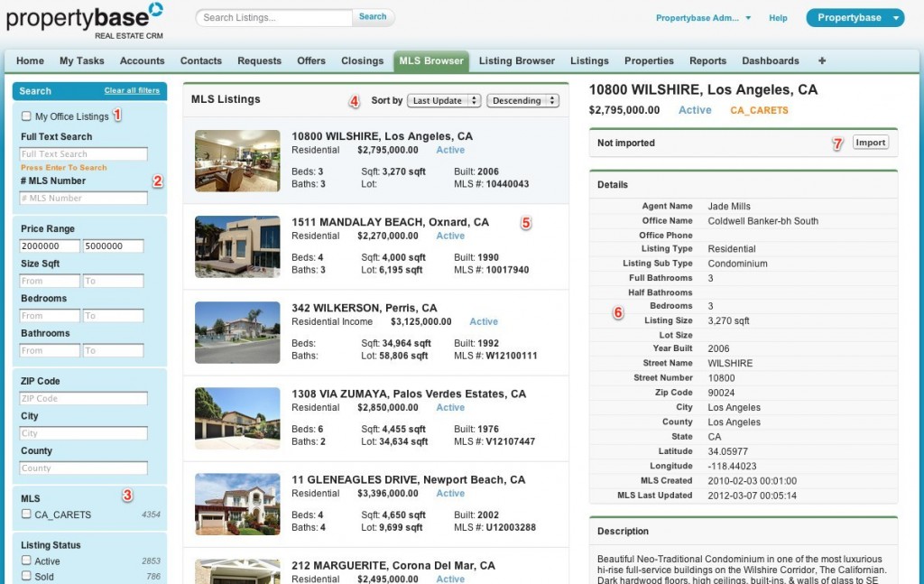This screenshot has height=584, width=924.
Task: Enable the Sold listing status filter
Action: click(26, 576)
